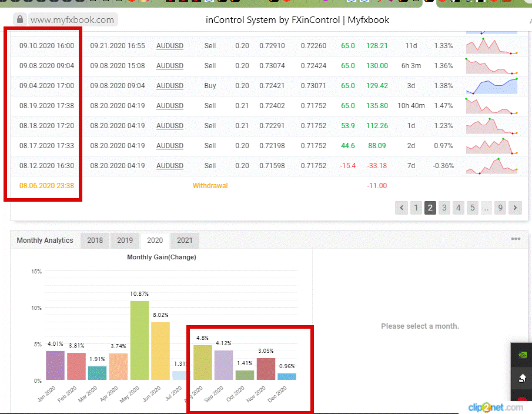
Task: Click the www.myfxbook.com address field
Action: point(73,19)
